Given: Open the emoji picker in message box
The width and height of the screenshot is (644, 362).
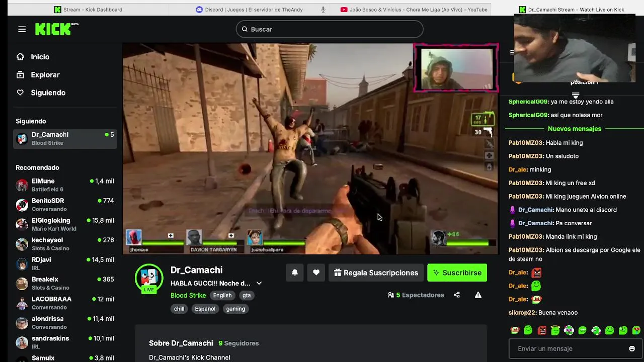Looking at the screenshot, I should 632,348.
